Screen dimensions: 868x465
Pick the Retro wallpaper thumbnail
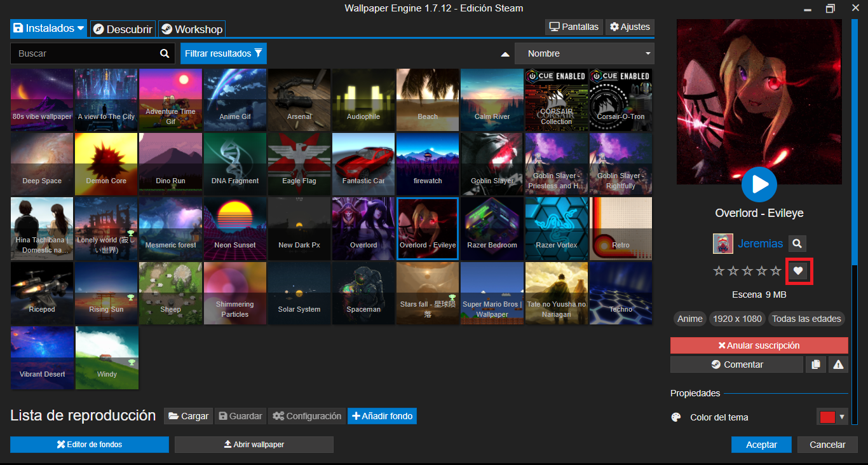coord(621,228)
